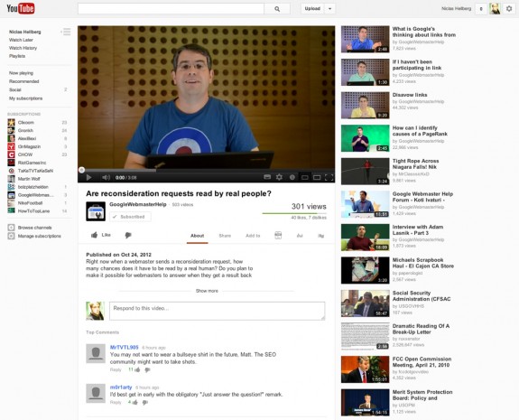Click the thumbs up Like button

[x=100, y=235]
